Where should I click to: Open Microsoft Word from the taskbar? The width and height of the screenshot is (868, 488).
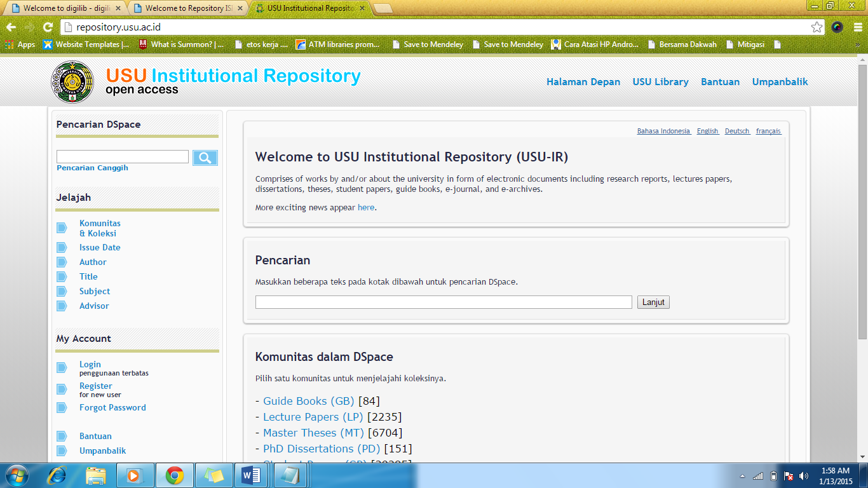tap(252, 475)
